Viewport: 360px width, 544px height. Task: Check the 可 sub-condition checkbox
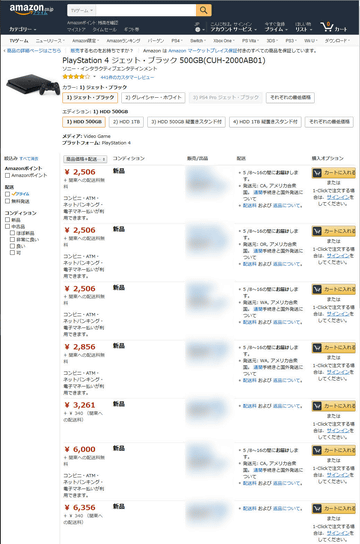[12, 253]
